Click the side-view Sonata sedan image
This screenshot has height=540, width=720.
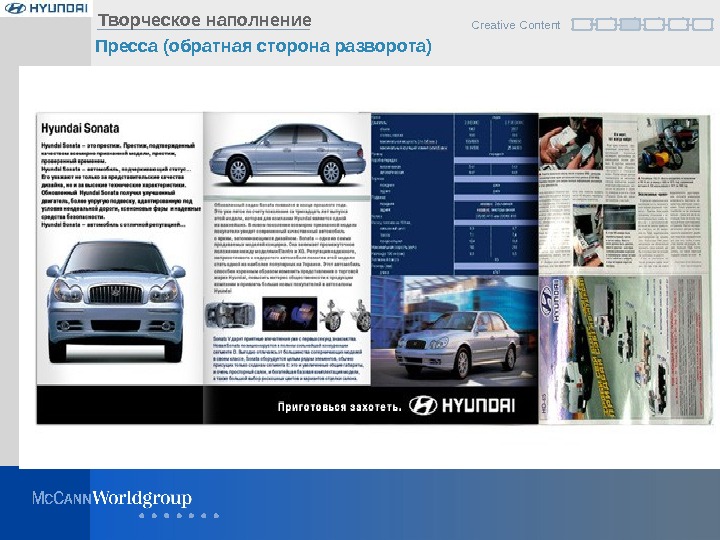[x=287, y=154]
